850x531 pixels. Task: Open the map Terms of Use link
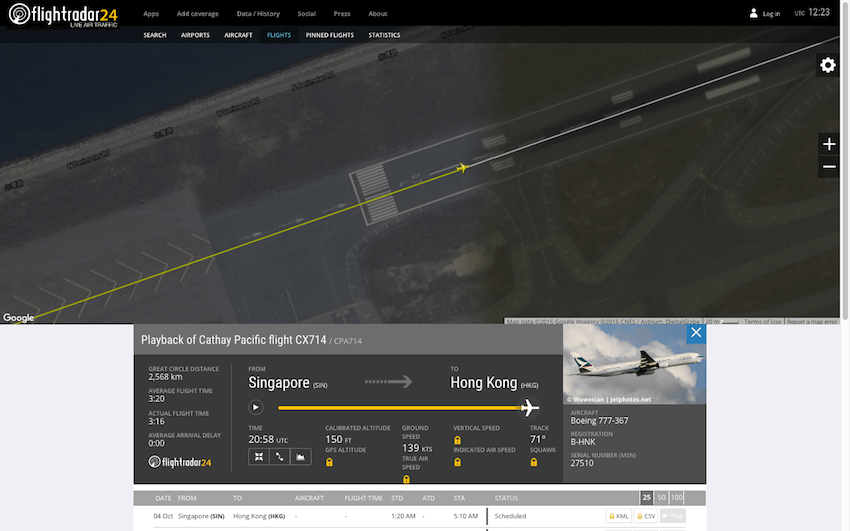pos(762,321)
